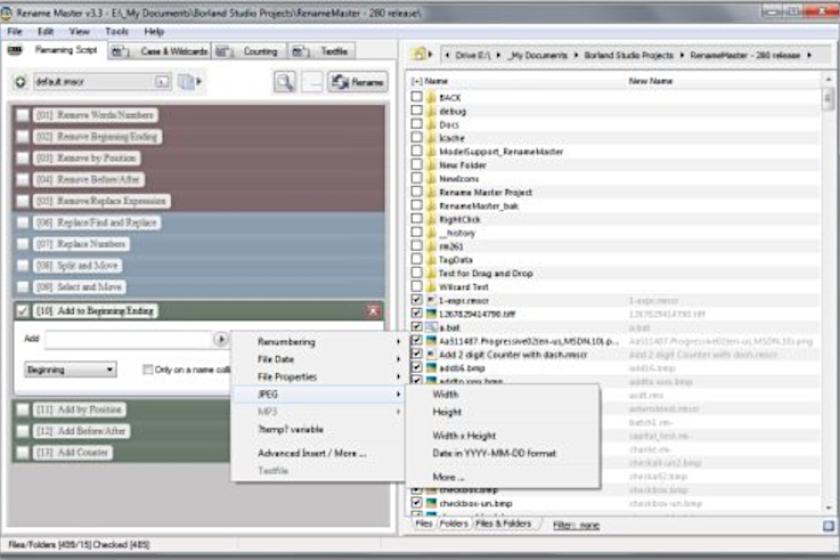Switch to the Files & Folders tab

click(x=504, y=524)
